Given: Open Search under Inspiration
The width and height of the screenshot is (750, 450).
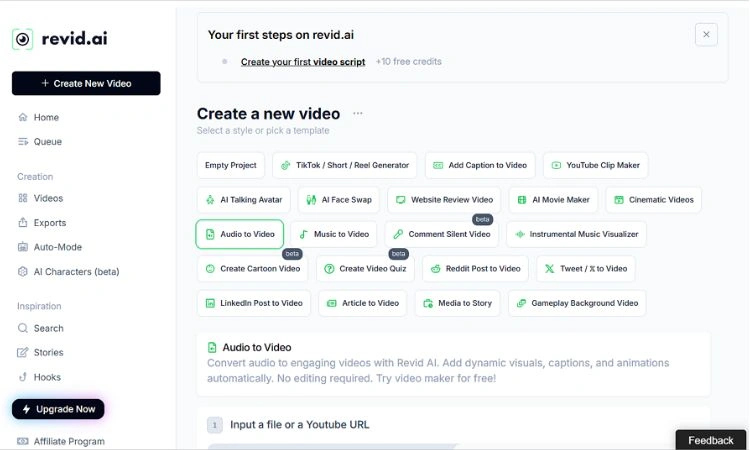Looking at the screenshot, I should 41,328.
